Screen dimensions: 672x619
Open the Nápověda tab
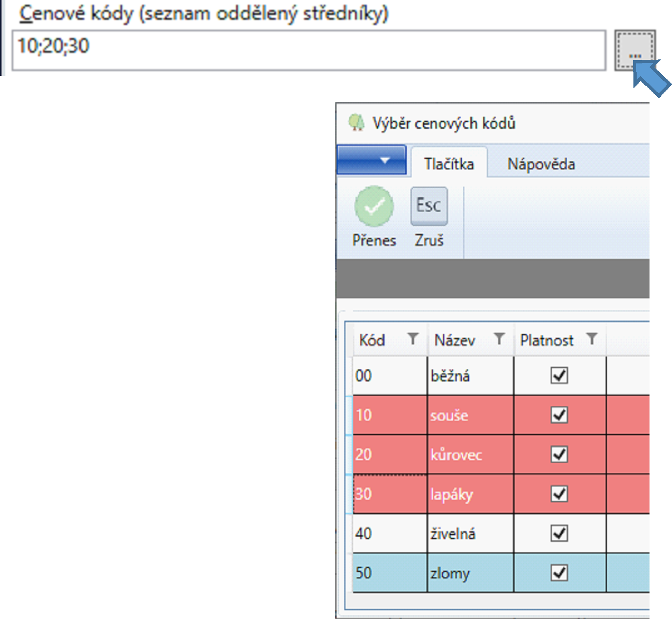pos(541,164)
